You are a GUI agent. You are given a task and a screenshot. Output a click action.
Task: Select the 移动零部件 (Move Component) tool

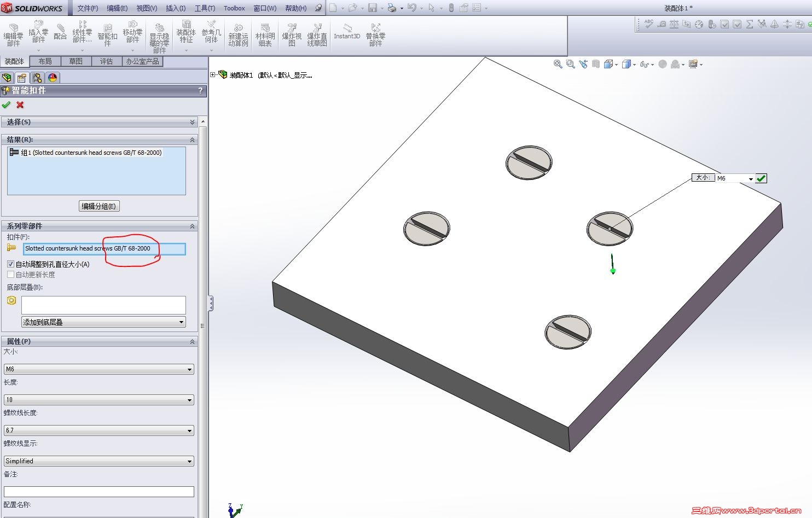point(132,32)
